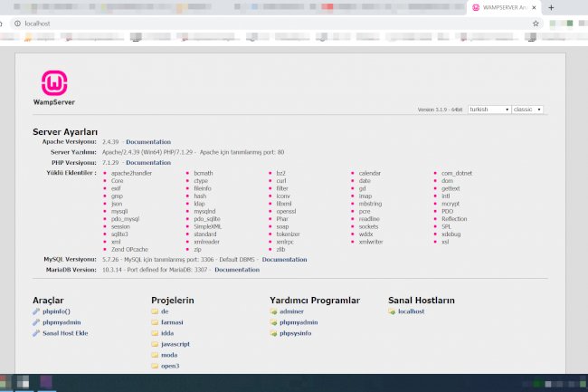
Task: Click the xdebug extension text
Action: tap(450, 234)
